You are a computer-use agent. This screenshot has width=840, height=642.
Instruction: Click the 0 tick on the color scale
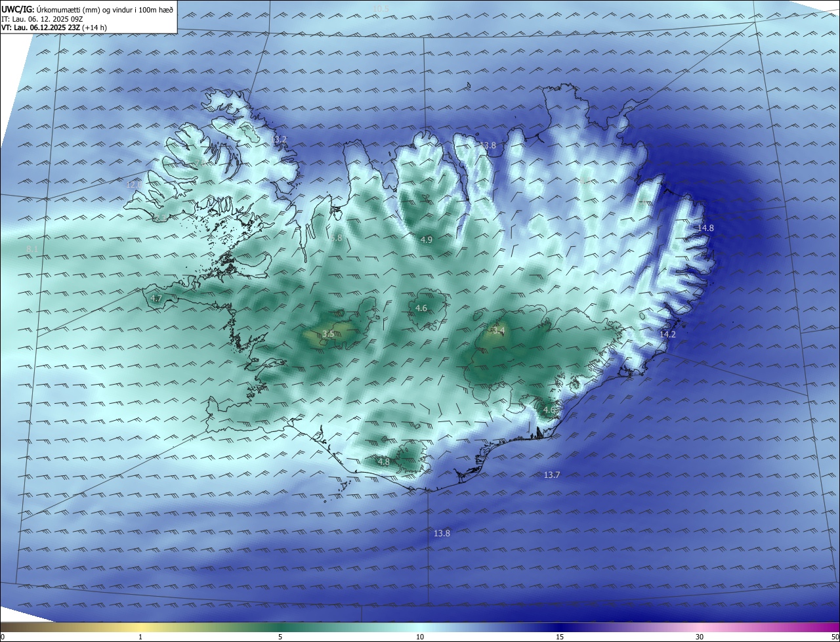pyautogui.click(x=2, y=637)
